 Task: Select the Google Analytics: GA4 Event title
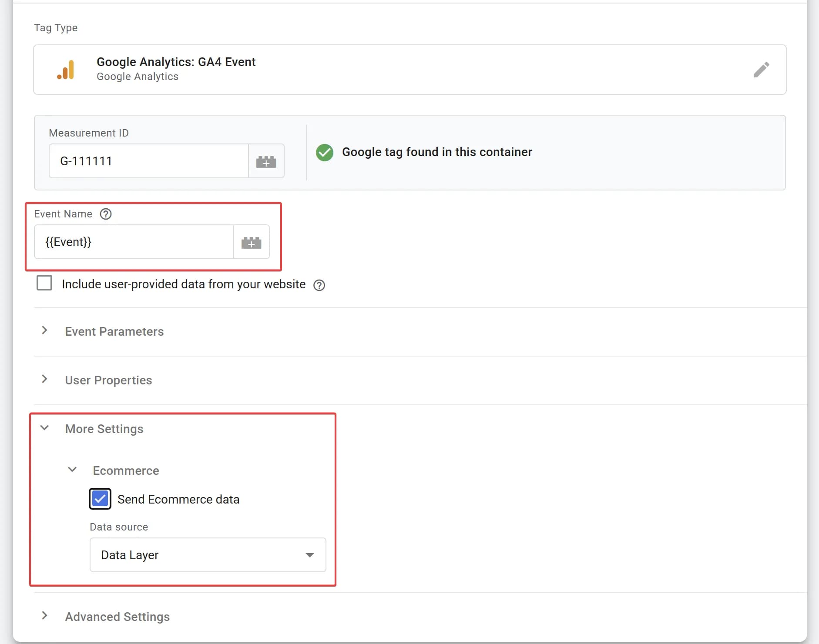176,62
